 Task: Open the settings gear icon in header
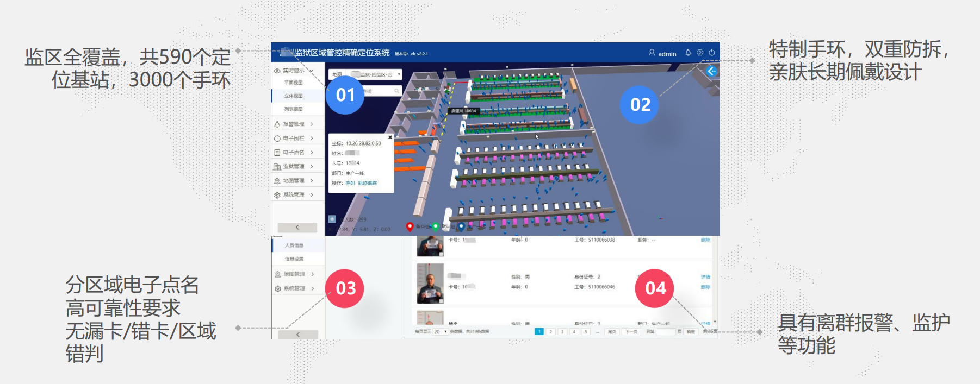pos(700,53)
